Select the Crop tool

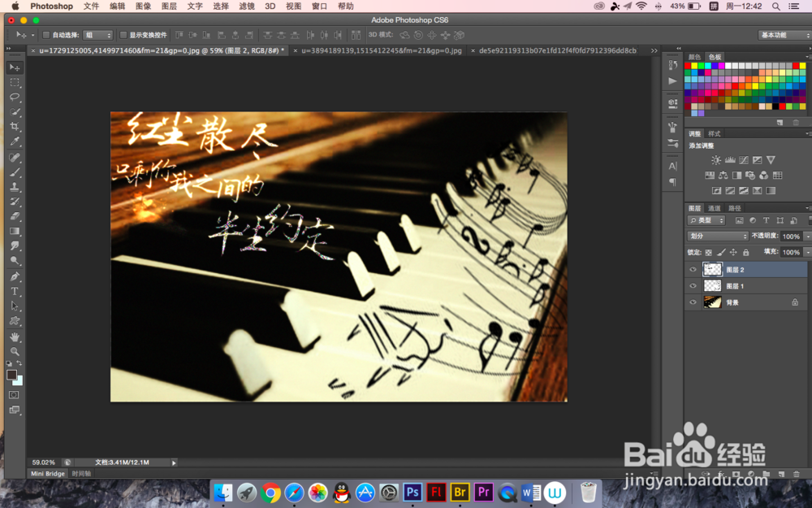[x=15, y=127]
